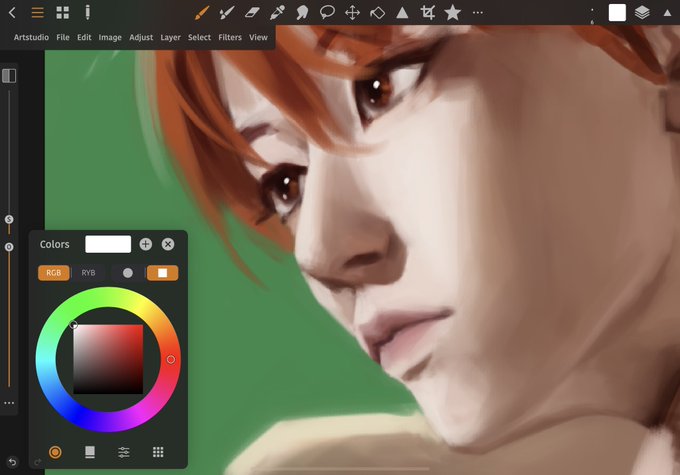Switch to the swatches grid tab

pyautogui.click(x=158, y=452)
